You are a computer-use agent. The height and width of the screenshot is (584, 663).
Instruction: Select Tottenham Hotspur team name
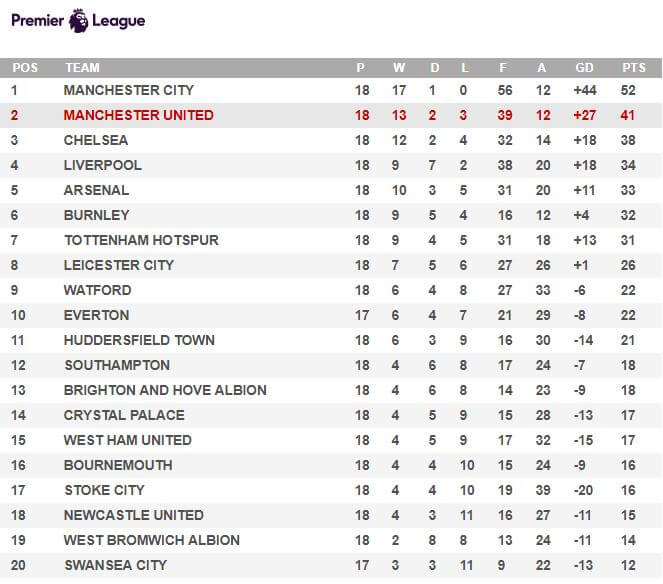coord(141,240)
